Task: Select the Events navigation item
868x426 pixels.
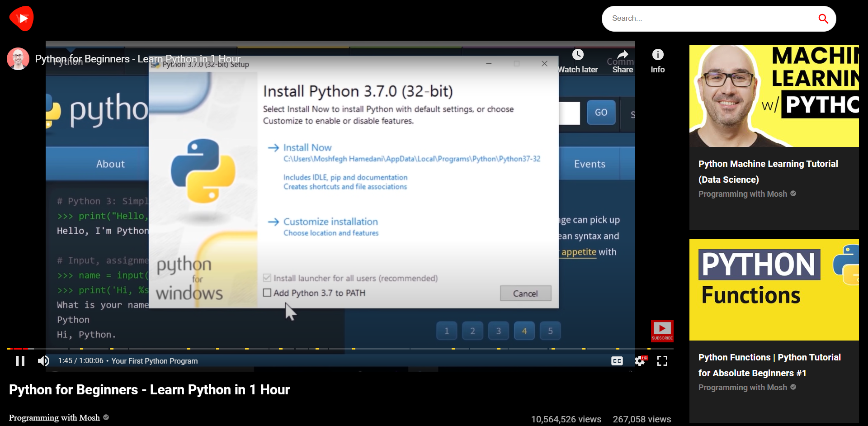Action: (589, 164)
